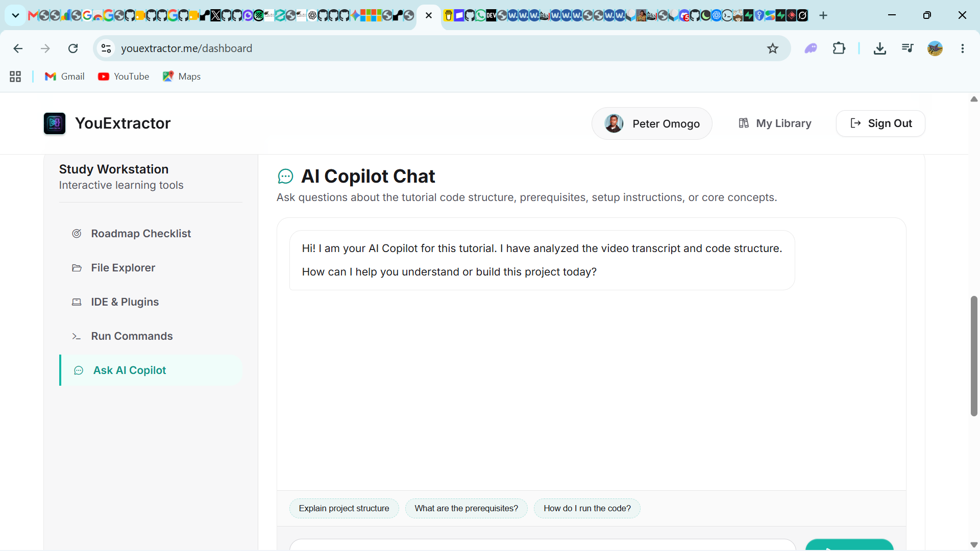Switch to the X (Twitter) browser tab
This screenshot has width=980, height=551.
tap(216, 15)
